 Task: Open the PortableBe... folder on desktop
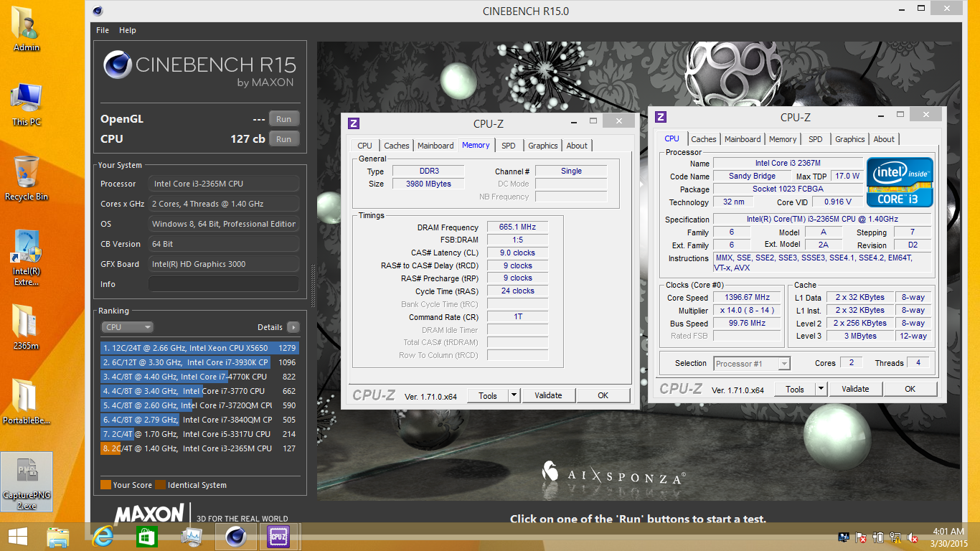[27, 402]
